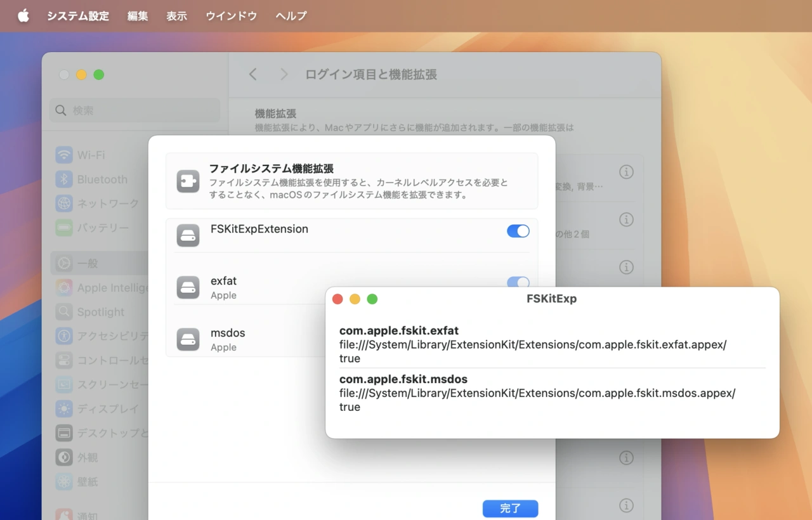
Task: Click the ネットワーク globe icon
Action: 64,204
